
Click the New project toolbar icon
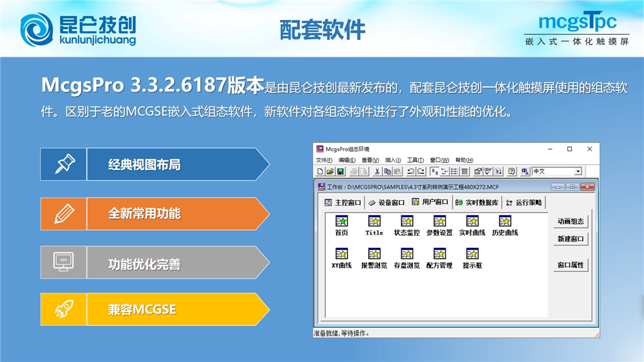(320, 171)
